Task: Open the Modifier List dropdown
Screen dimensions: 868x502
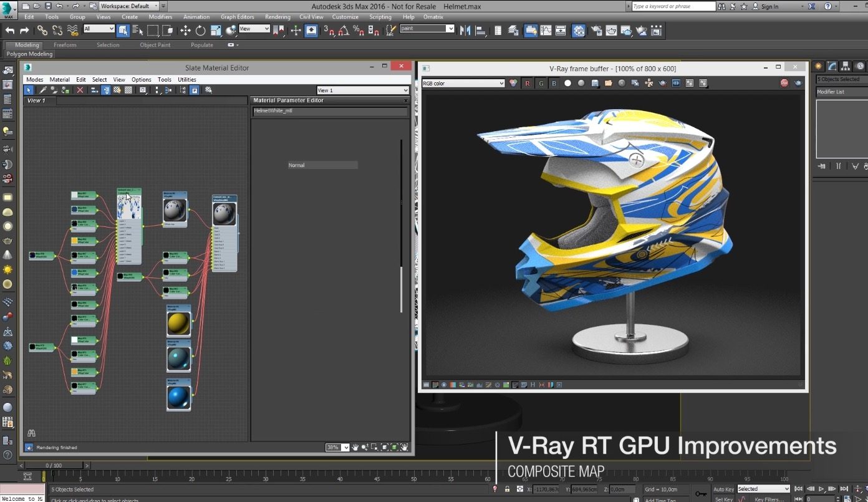Action: click(842, 92)
